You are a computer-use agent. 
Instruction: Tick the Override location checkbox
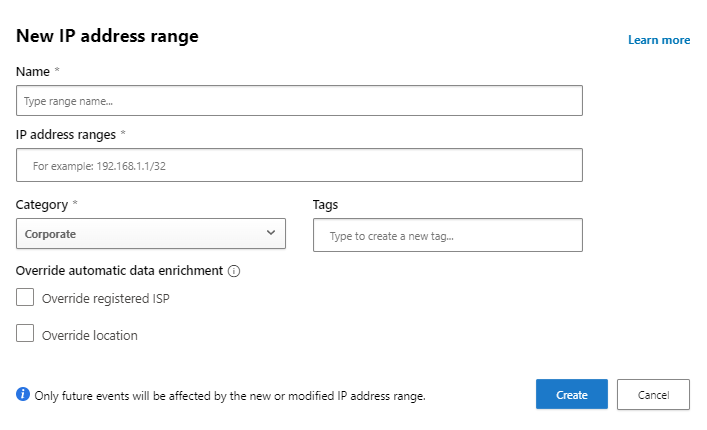click(x=25, y=334)
